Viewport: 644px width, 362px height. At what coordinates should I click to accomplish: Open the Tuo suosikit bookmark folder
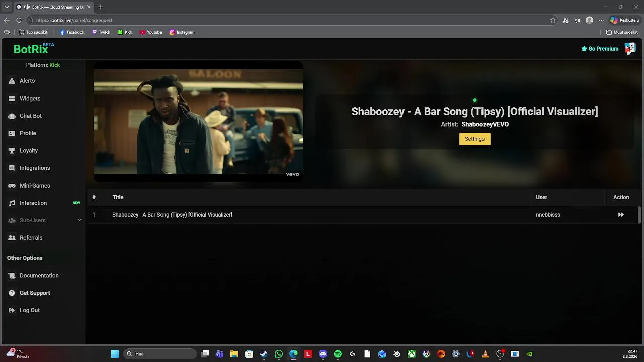point(33,32)
